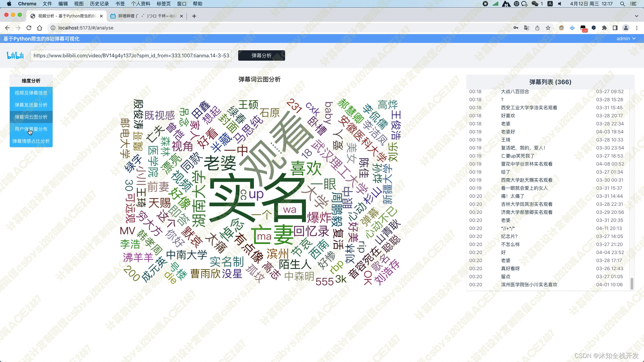Select 用户弹幕量分布 in sidebar
644x362 pixels.
[31, 129]
